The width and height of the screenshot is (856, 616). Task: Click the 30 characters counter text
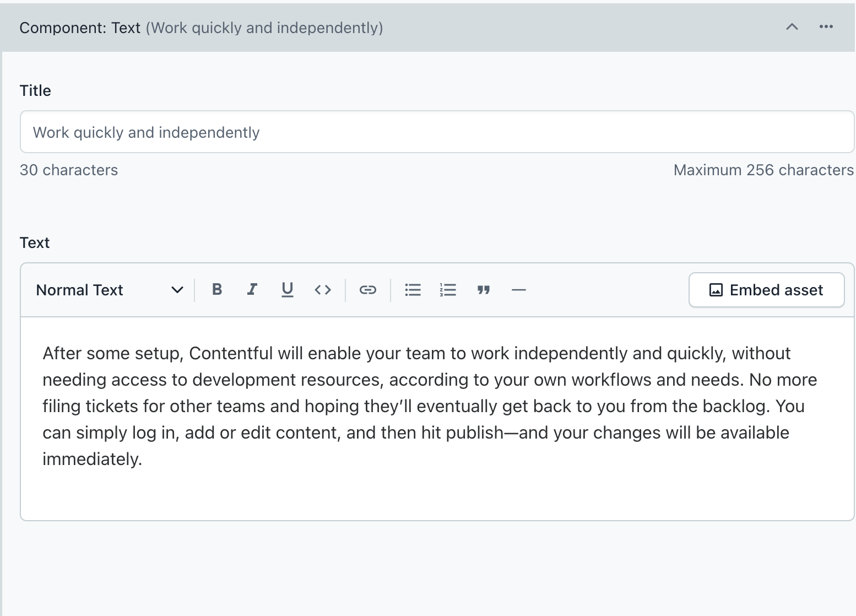tap(68, 170)
